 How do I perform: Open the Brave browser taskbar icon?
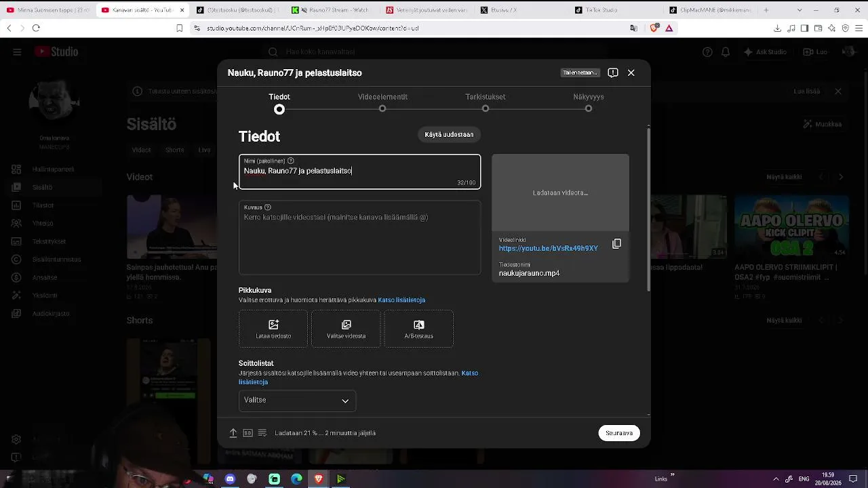click(319, 479)
